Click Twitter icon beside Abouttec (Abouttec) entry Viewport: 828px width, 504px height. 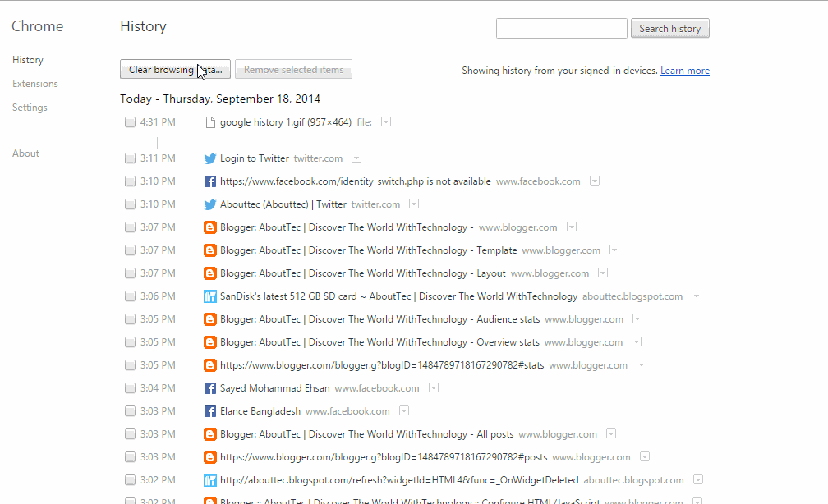pos(210,204)
